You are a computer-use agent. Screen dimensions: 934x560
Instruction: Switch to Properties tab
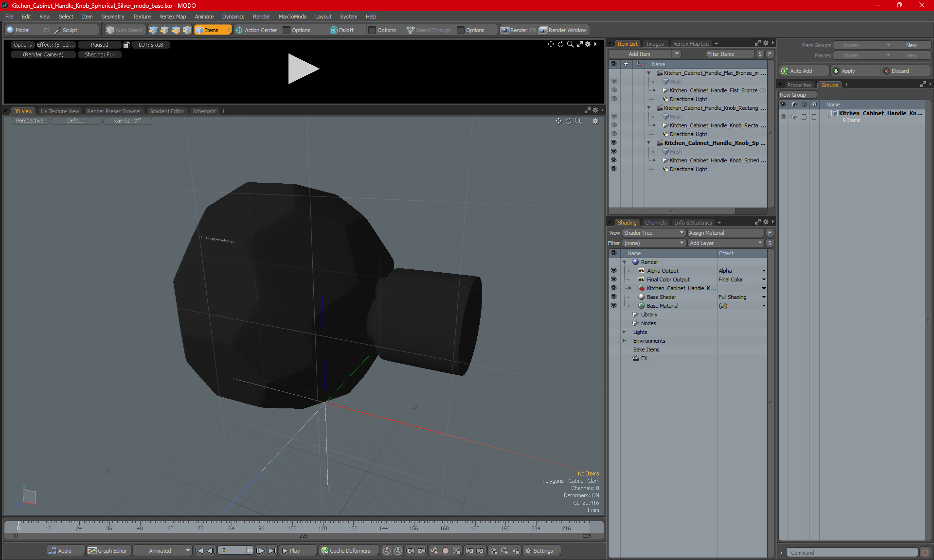799,85
